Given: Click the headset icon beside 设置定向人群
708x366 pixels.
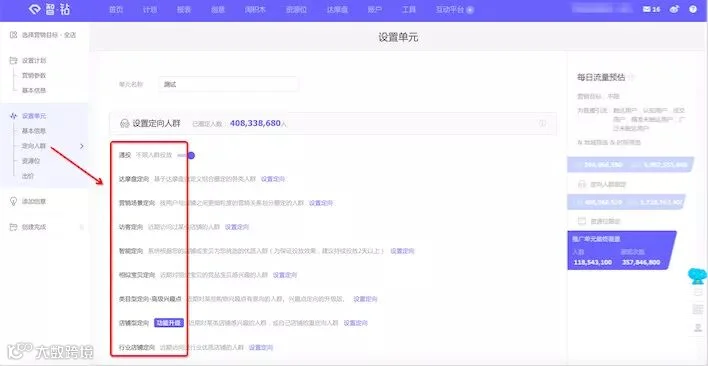Looking at the screenshot, I should pos(124,123).
